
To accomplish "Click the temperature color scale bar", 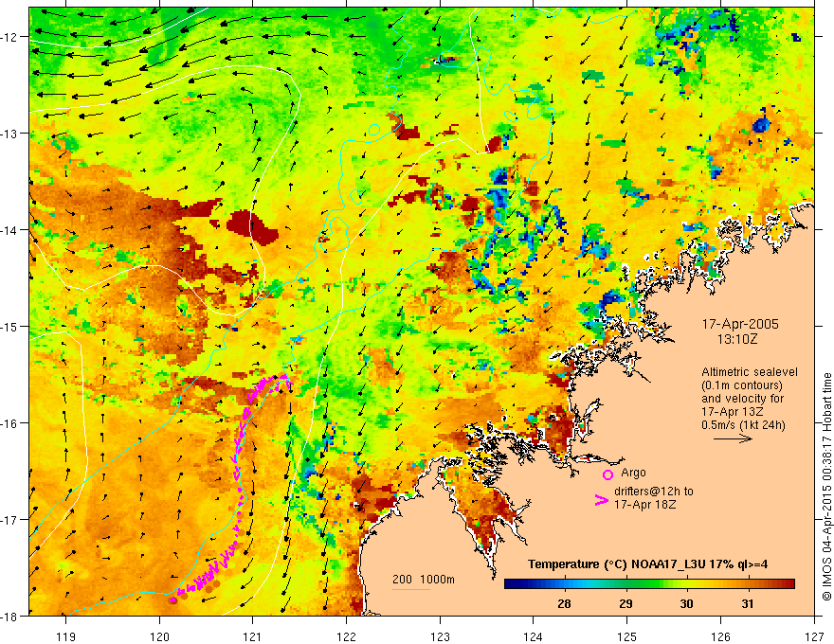I will (649, 584).
